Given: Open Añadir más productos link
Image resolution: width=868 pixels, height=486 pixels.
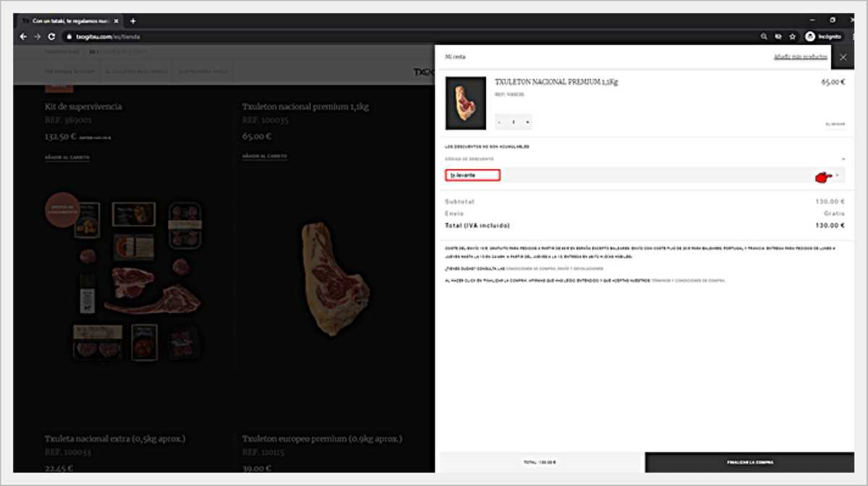Looking at the screenshot, I should 800,56.
